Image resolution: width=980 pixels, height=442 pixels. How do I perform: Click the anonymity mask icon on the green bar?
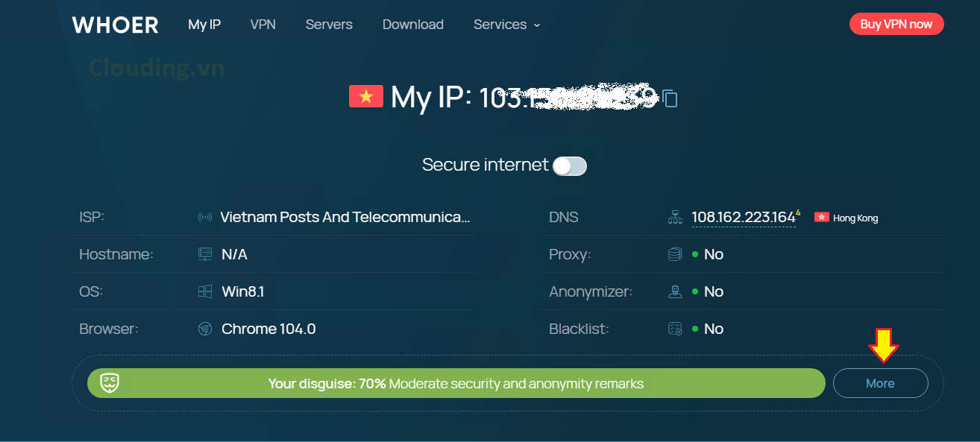tap(110, 383)
